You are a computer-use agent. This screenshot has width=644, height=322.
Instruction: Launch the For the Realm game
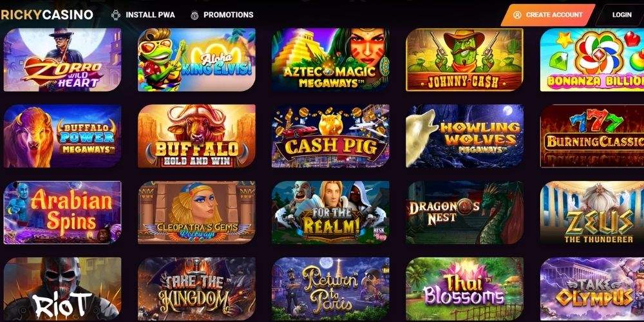point(330,213)
